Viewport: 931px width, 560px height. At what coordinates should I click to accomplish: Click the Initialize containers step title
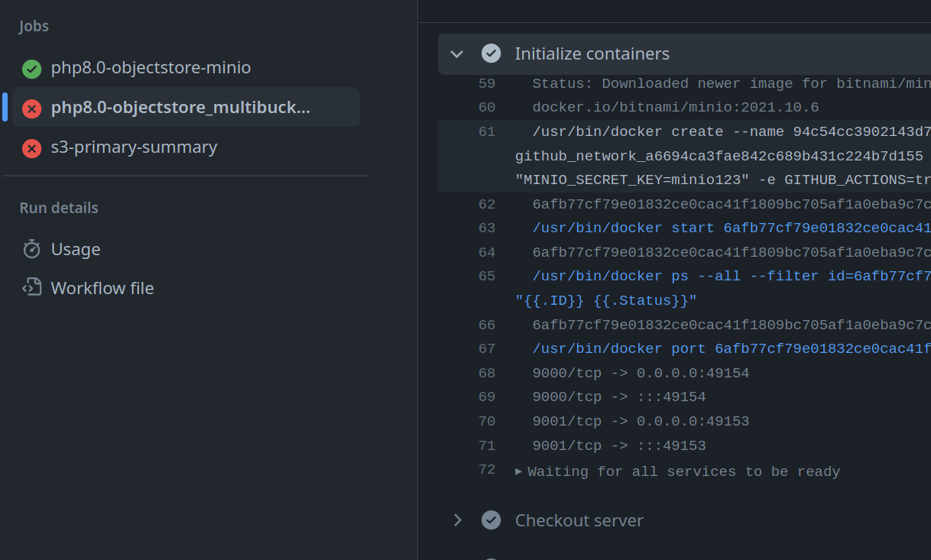pyautogui.click(x=592, y=53)
